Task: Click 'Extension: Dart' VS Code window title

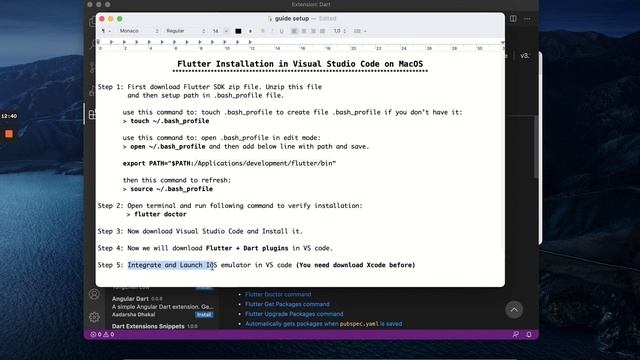Action: pyautogui.click(x=311, y=4)
